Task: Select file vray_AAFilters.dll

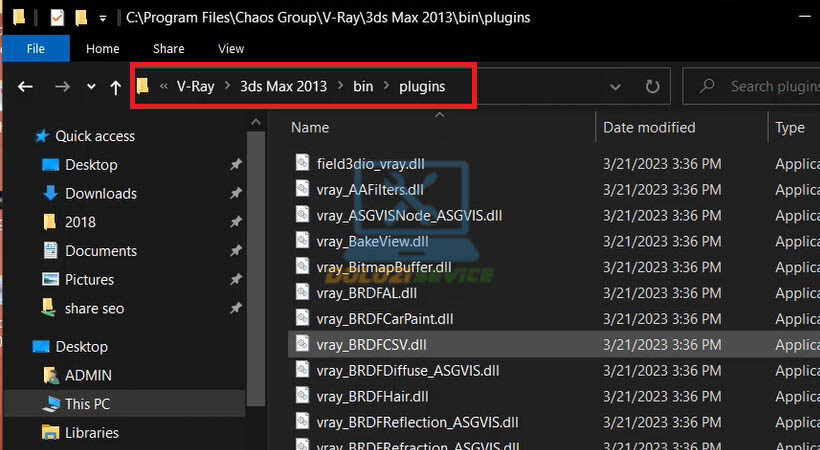Action: [x=370, y=190]
